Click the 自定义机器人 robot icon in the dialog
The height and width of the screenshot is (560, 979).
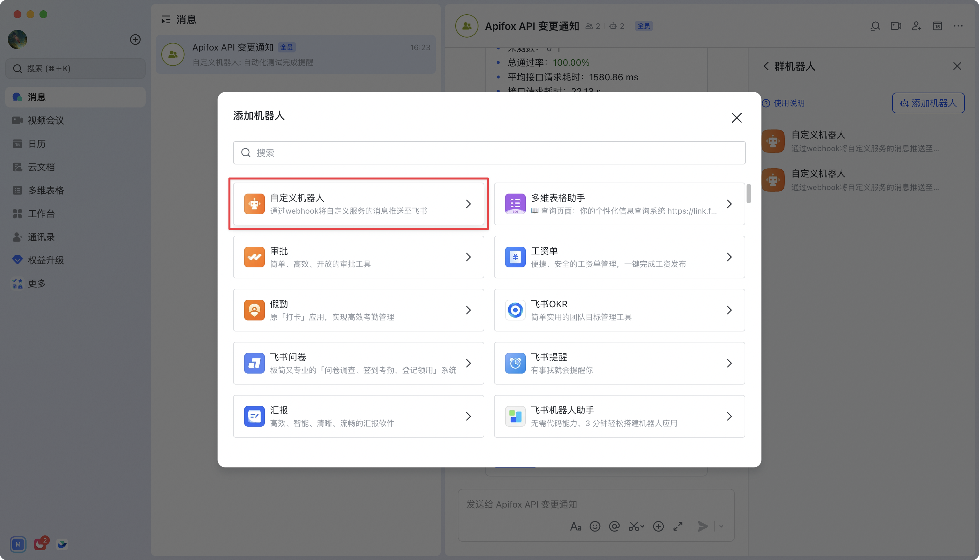point(254,204)
